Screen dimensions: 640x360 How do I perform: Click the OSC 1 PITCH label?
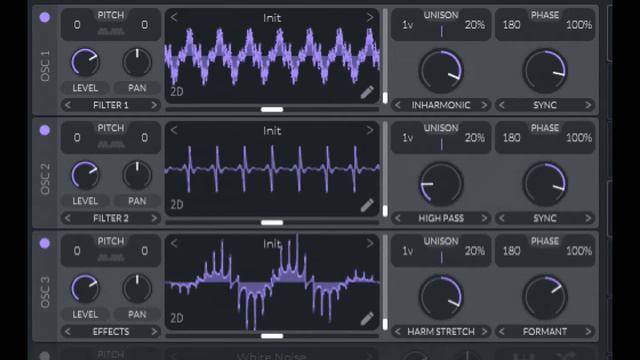point(111,15)
